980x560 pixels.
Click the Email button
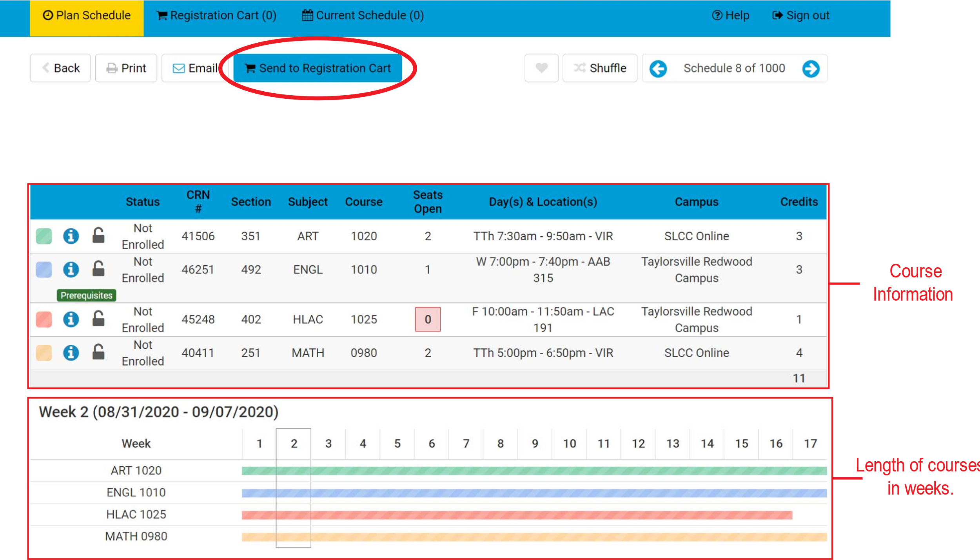[195, 68]
